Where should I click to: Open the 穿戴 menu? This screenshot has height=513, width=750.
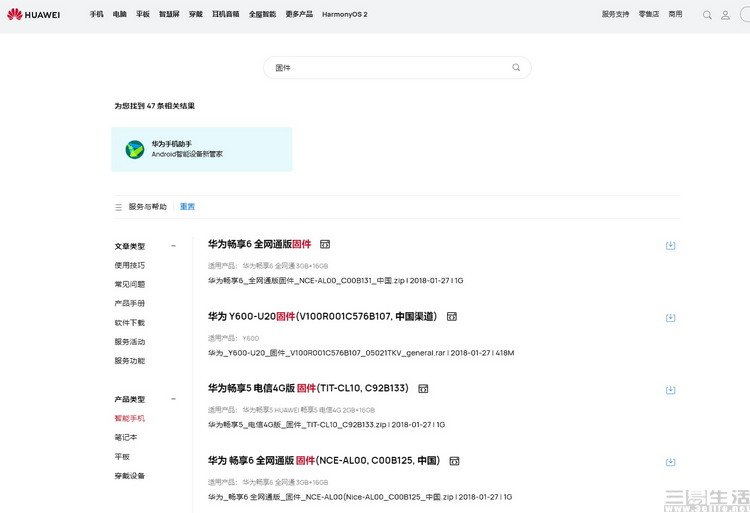(x=196, y=14)
